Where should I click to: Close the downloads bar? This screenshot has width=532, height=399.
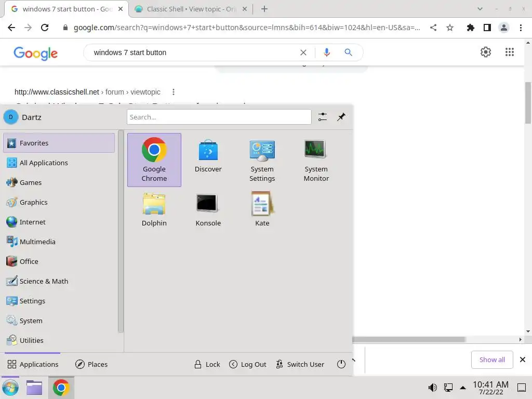tap(523, 360)
